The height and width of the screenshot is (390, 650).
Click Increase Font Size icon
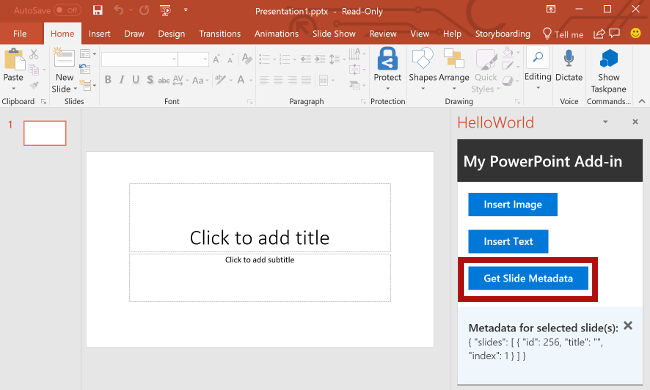216,60
